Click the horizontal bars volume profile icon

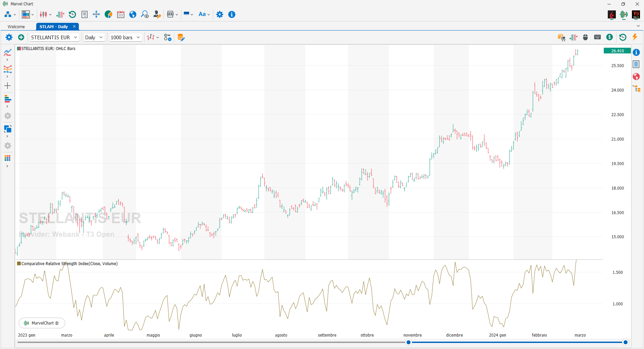coord(8,99)
